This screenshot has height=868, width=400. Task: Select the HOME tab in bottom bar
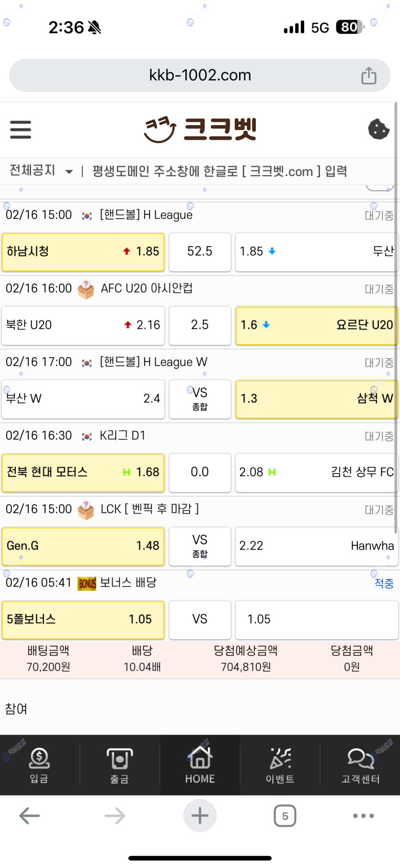pyautogui.click(x=200, y=765)
